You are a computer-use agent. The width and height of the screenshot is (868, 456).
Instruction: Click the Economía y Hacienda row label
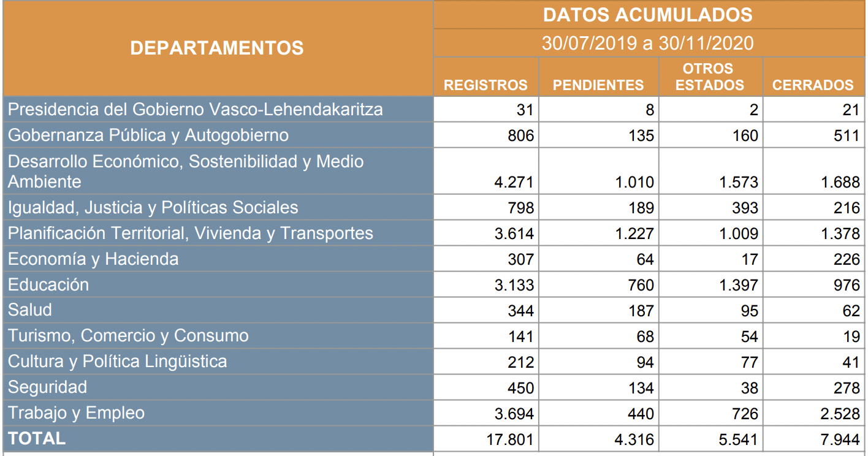click(x=93, y=259)
